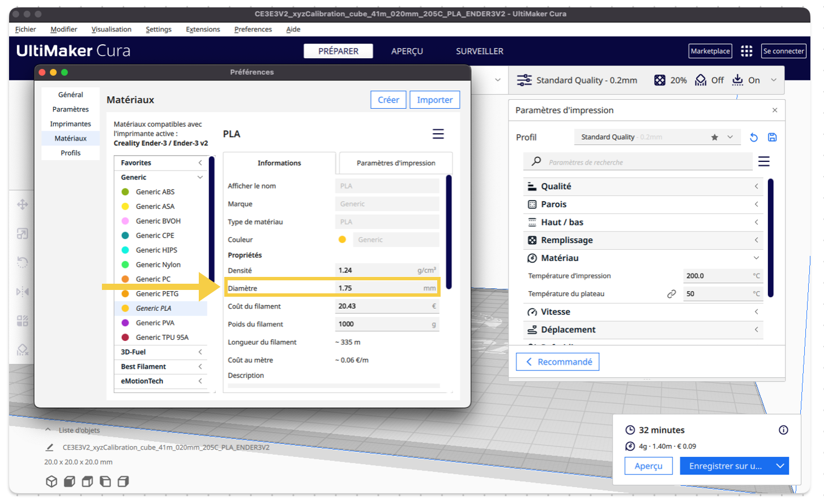Open the save destination dropdown arrow
The image size is (824, 504).
tap(780, 466)
